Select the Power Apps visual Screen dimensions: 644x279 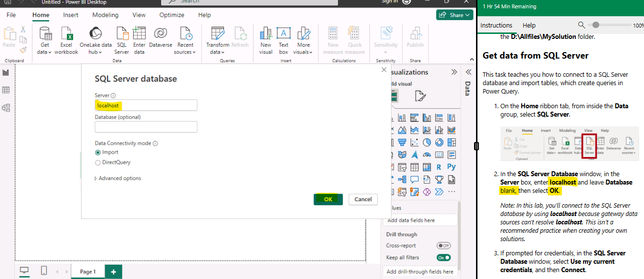[x=427, y=191]
